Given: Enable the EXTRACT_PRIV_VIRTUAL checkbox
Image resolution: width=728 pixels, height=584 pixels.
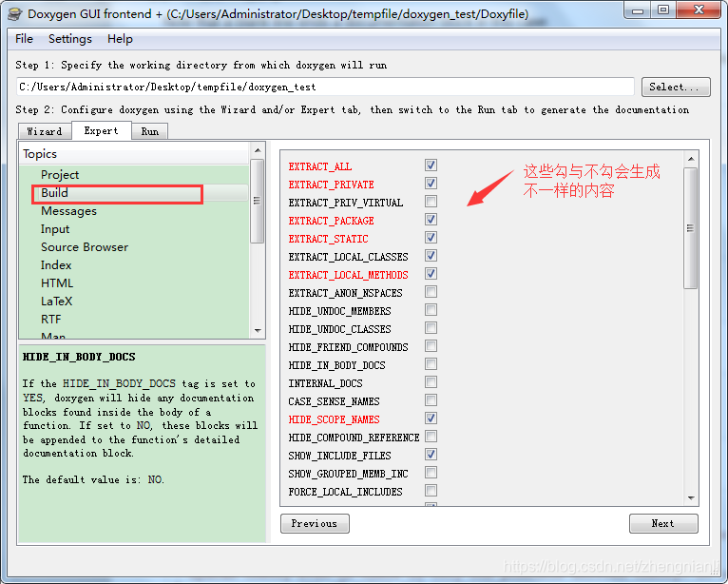Looking at the screenshot, I should 431,202.
